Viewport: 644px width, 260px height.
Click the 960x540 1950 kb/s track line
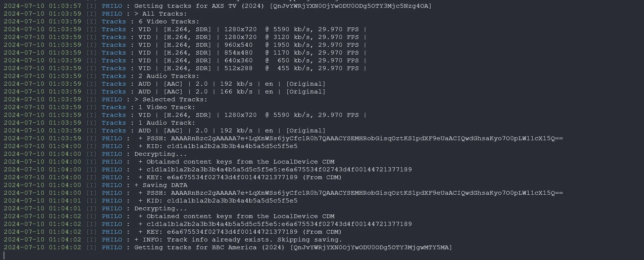185,45
